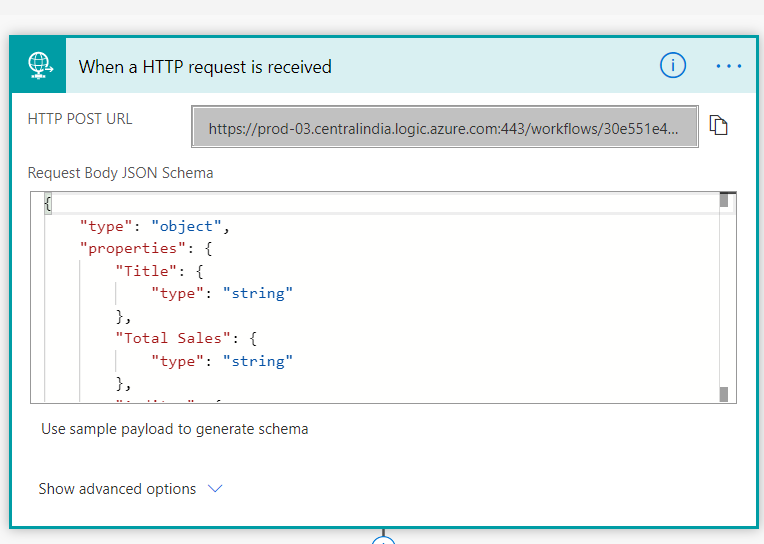Viewport: 764px width, 544px height.
Task: Click the "object" value in the schema
Action: click(187, 226)
